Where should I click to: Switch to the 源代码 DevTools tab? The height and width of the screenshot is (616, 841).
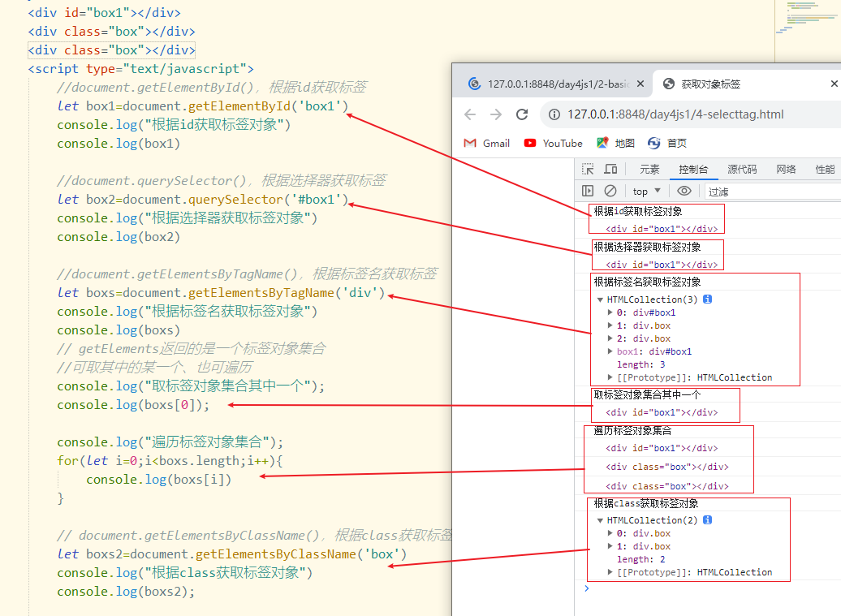(x=742, y=170)
